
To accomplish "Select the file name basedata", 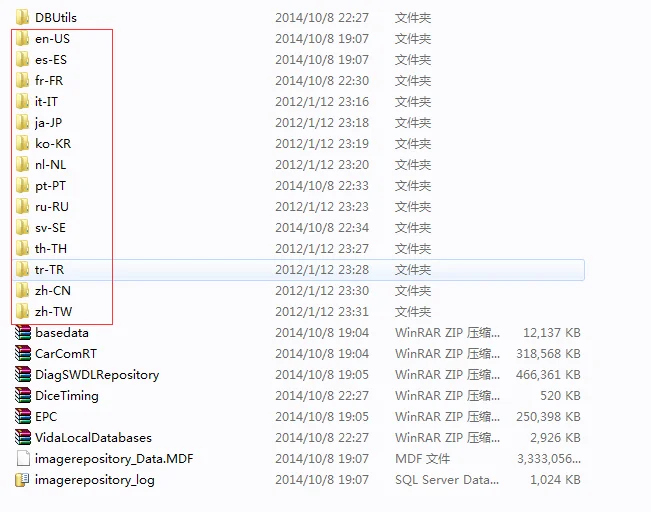I will (x=62, y=332).
